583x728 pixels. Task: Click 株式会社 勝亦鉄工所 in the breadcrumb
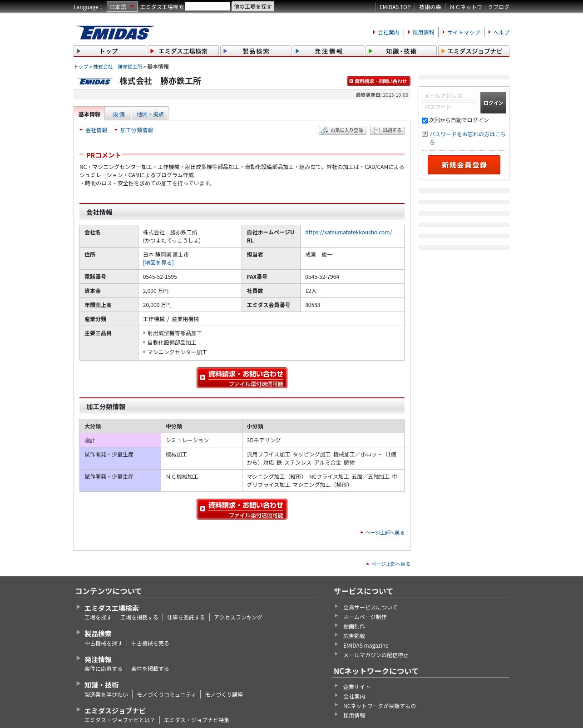pyautogui.click(x=118, y=67)
